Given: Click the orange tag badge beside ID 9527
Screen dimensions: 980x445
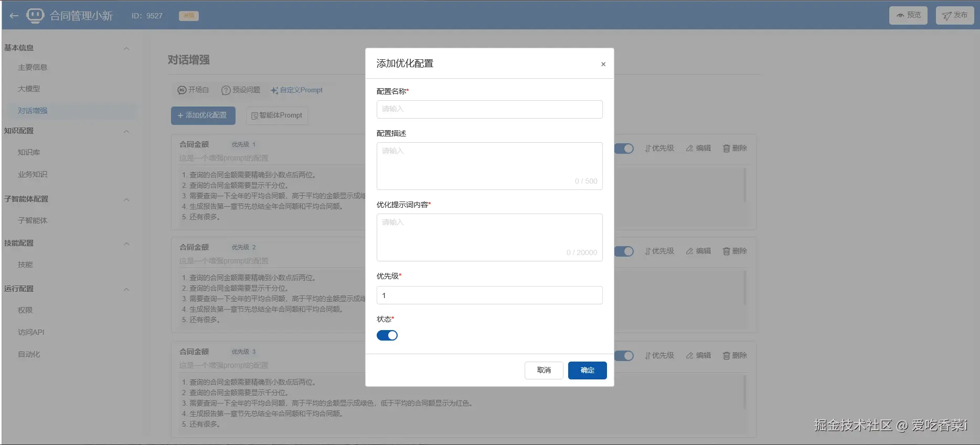Looking at the screenshot, I should (x=188, y=16).
